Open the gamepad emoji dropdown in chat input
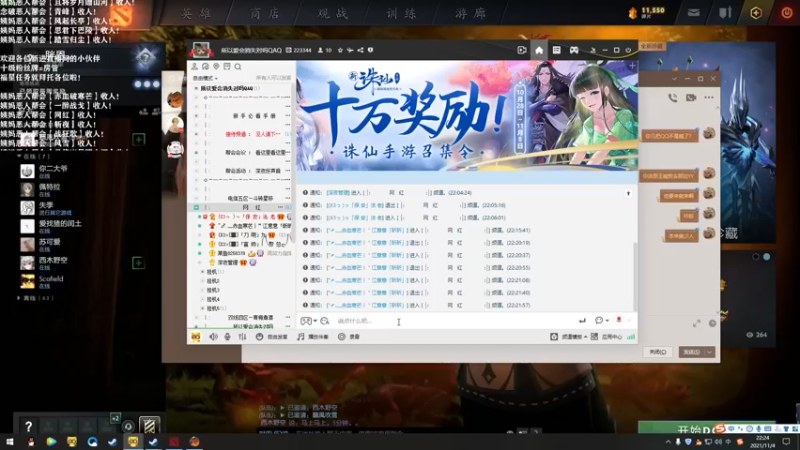The image size is (800, 450). (308, 321)
